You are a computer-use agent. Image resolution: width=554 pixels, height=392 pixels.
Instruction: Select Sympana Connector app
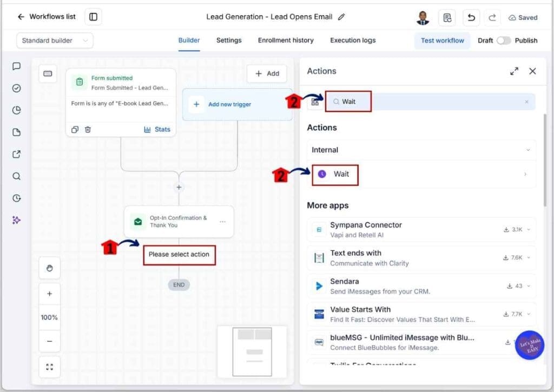pyautogui.click(x=421, y=230)
